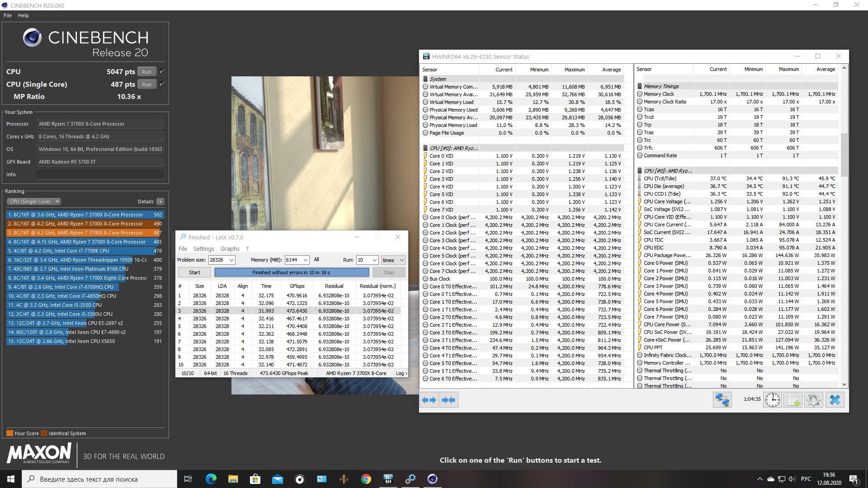Open HWiNFO remote network monitors icon
This screenshot has width=868, height=488.
pyautogui.click(x=722, y=400)
